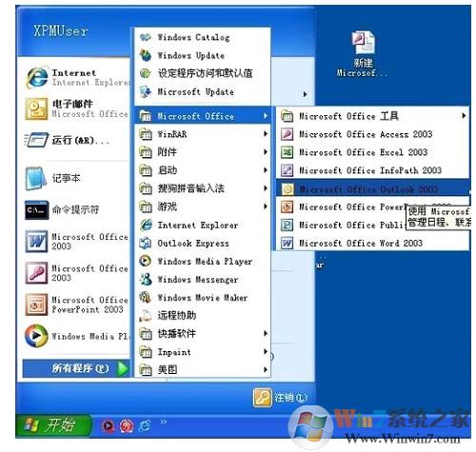This screenshot has height=452, width=476.
Task: Click the Windows Update icon
Action: point(146,55)
